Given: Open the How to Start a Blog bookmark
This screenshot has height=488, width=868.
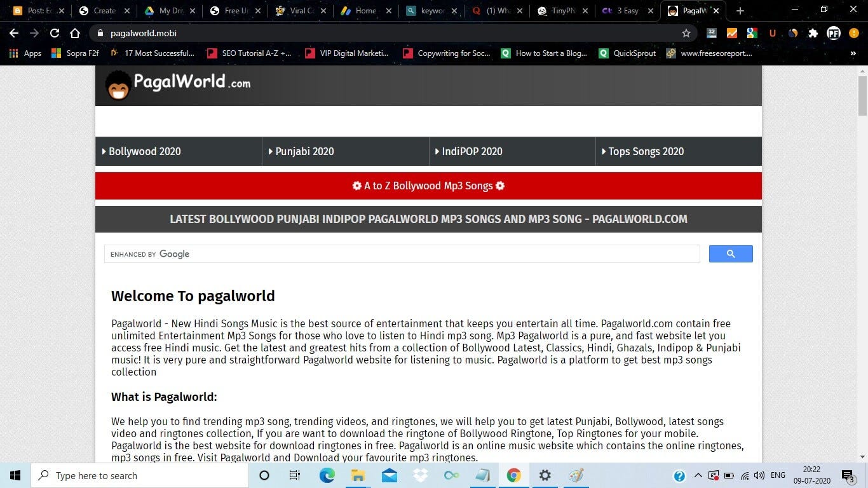Looking at the screenshot, I should [544, 53].
